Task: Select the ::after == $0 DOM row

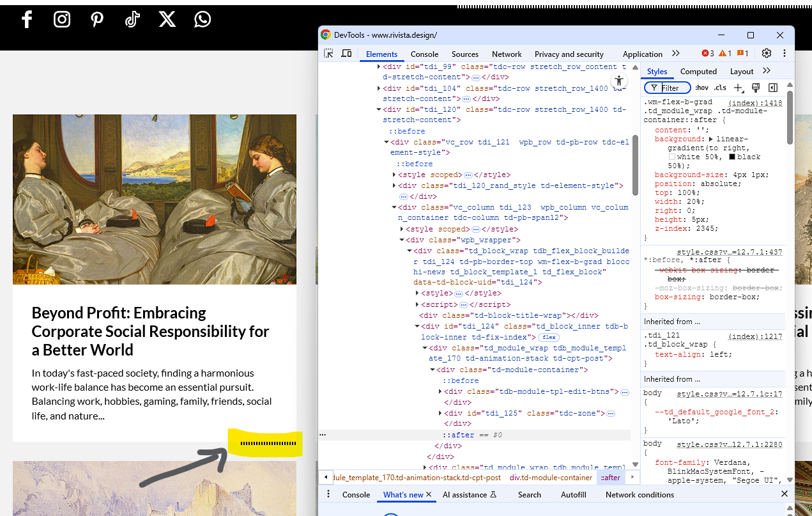Action: click(475, 435)
